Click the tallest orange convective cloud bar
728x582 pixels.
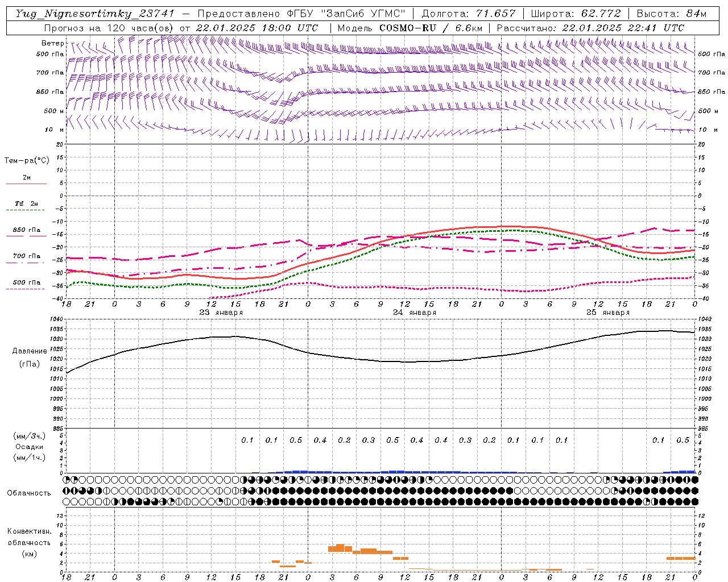click(340, 548)
